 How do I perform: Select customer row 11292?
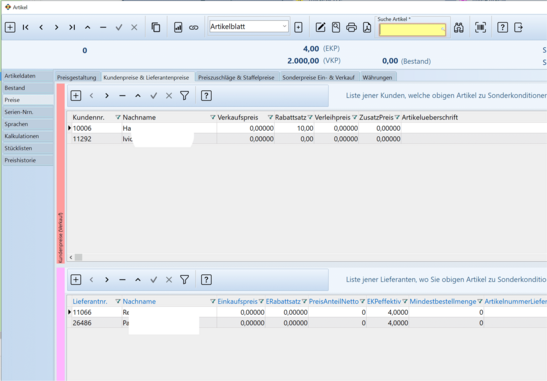(x=307, y=139)
